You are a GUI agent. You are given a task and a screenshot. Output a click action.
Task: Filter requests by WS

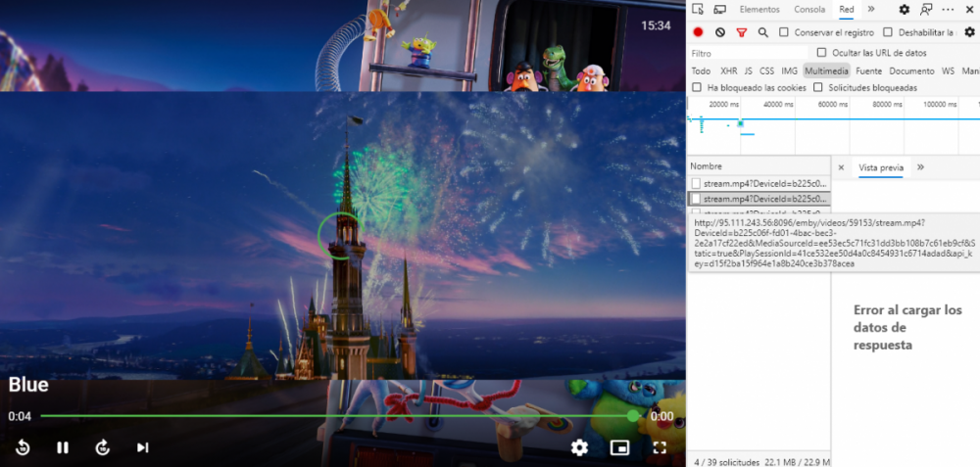(948, 71)
